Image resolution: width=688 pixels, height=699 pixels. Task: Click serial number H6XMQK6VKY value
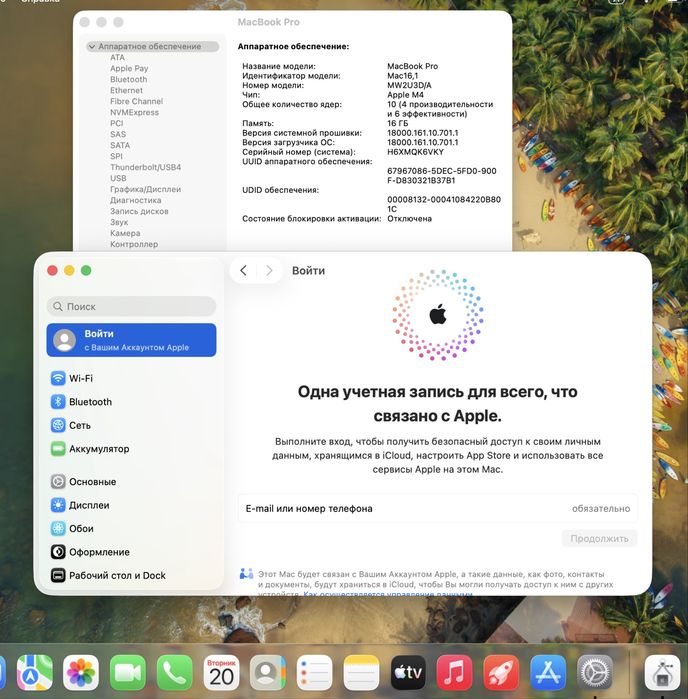click(415, 152)
